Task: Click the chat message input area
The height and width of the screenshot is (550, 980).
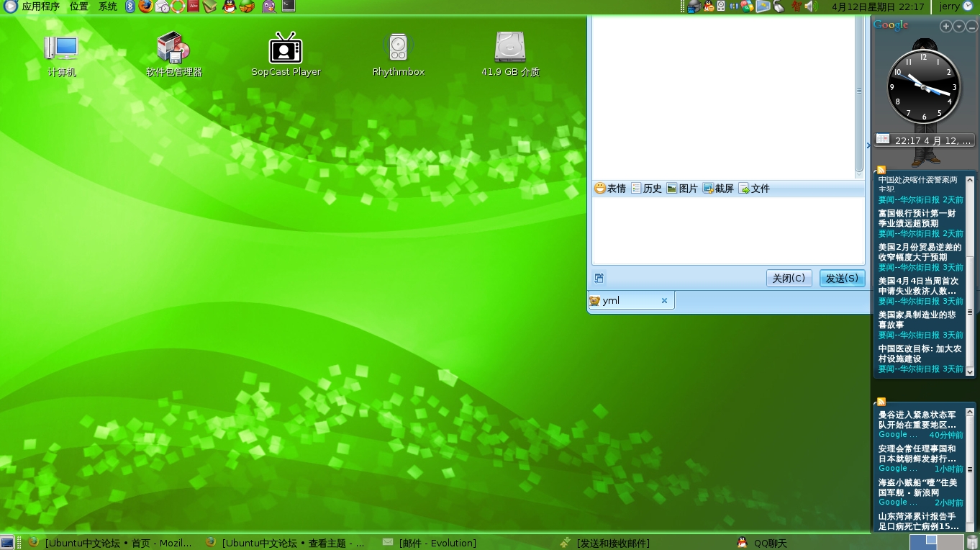Action: tap(727, 231)
